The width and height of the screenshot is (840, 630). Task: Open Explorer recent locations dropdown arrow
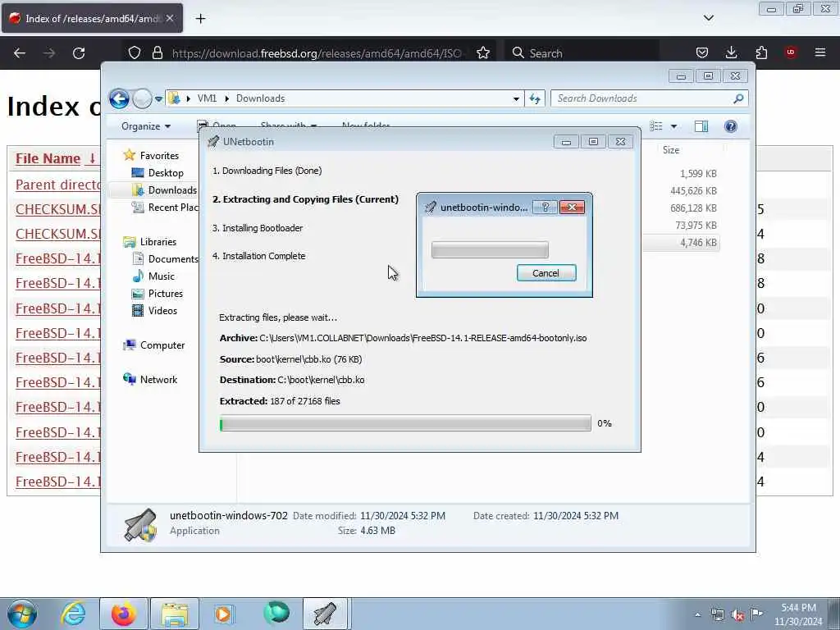click(x=158, y=98)
